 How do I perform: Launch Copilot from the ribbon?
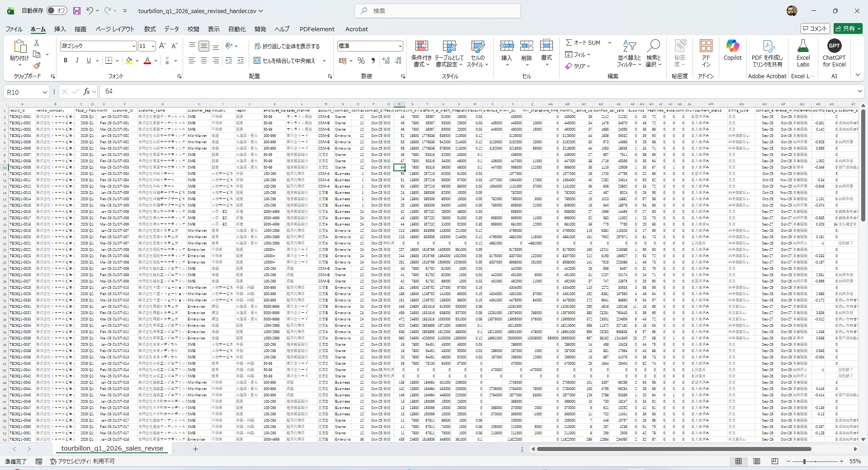coord(733,50)
